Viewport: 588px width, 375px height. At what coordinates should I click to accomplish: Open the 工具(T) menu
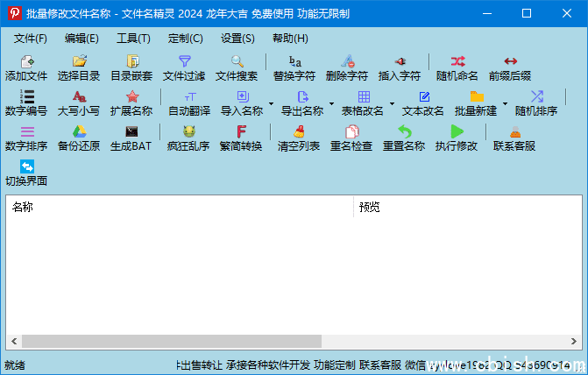(133, 39)
